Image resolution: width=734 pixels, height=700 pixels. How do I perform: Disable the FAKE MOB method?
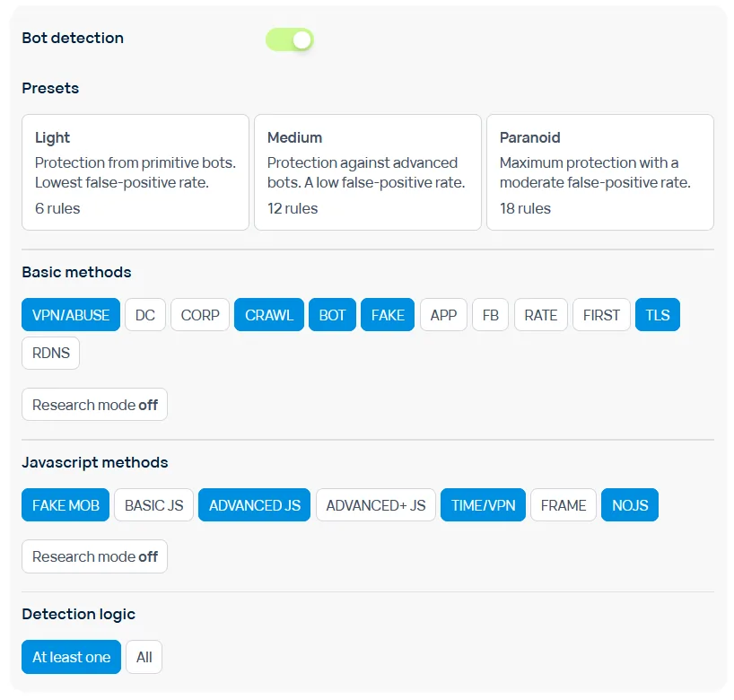(x=66, y=504)
